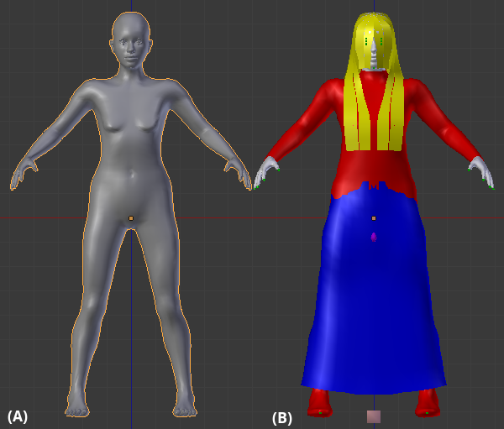Viewport: 504px width, 429px height.
Task: Select the orange origin dot on gray model
Action: pos(131,218)
